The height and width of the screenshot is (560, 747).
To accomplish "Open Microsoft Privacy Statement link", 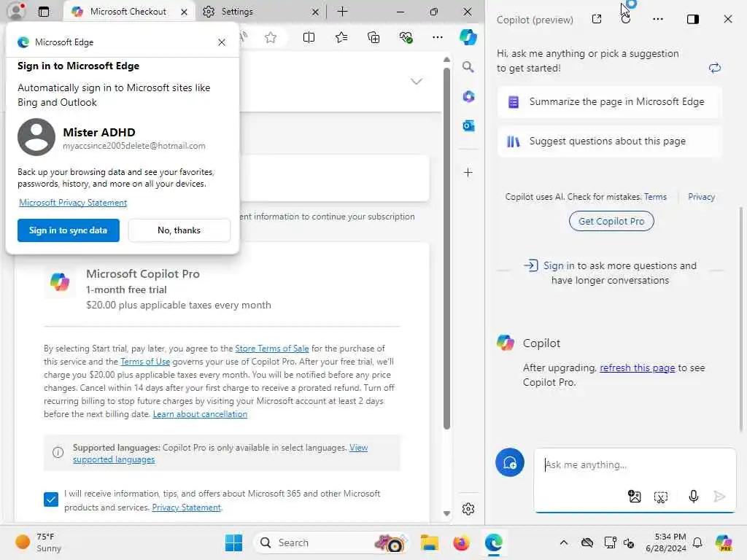I will pos(73,203).
